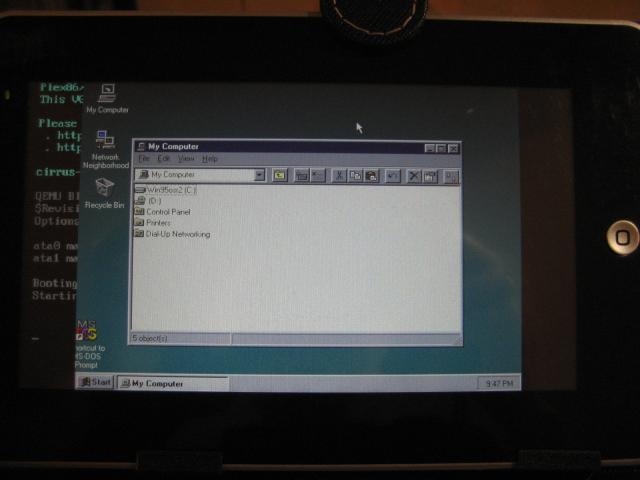Select the Recycle Bin desktop icon
This screenshot has height=480, width=640.
(104, 189)
